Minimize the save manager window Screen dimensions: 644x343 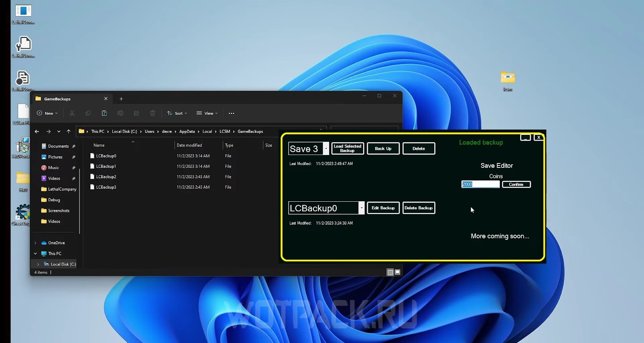click(525, 138)
